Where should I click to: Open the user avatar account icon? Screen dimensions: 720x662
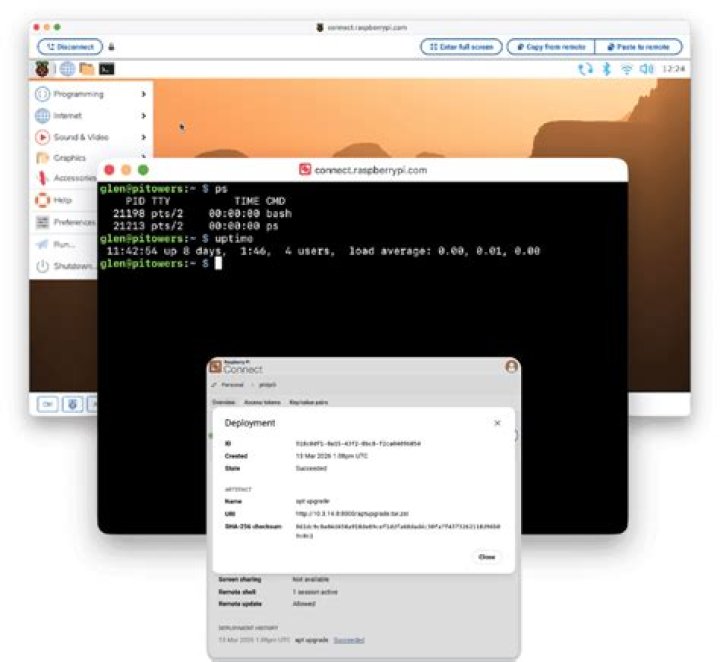511,367
